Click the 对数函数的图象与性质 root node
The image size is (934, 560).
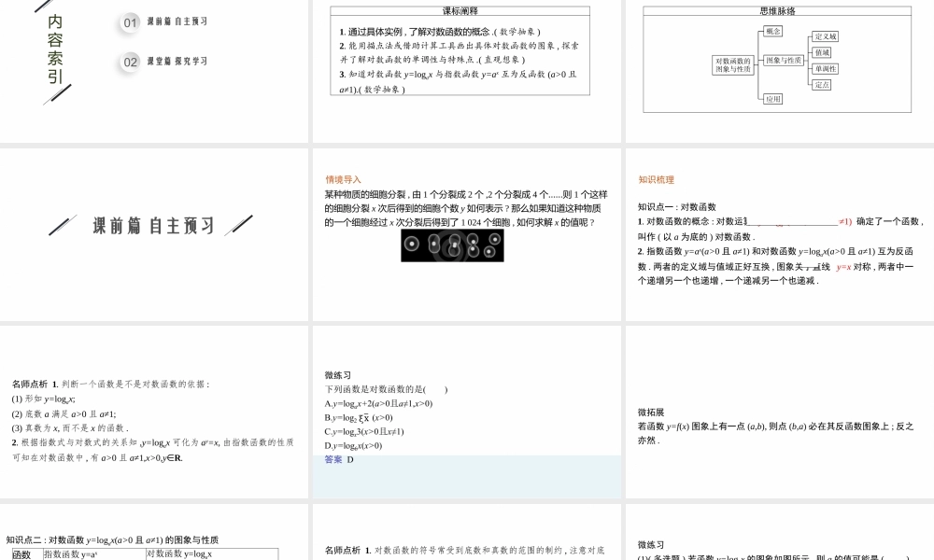[734, 64]
